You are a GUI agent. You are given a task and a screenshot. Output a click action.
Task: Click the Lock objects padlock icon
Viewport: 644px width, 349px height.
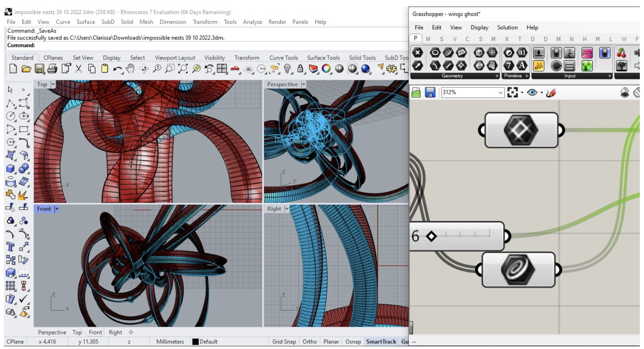coord(300,69)
